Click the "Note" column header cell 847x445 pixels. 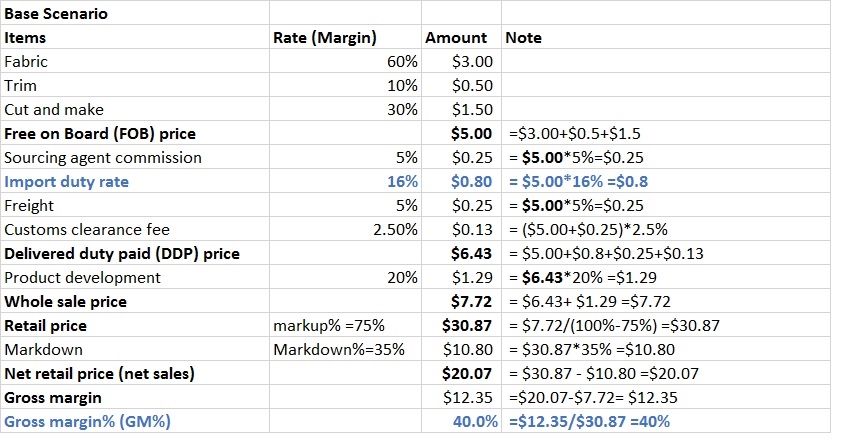point(524,38)
